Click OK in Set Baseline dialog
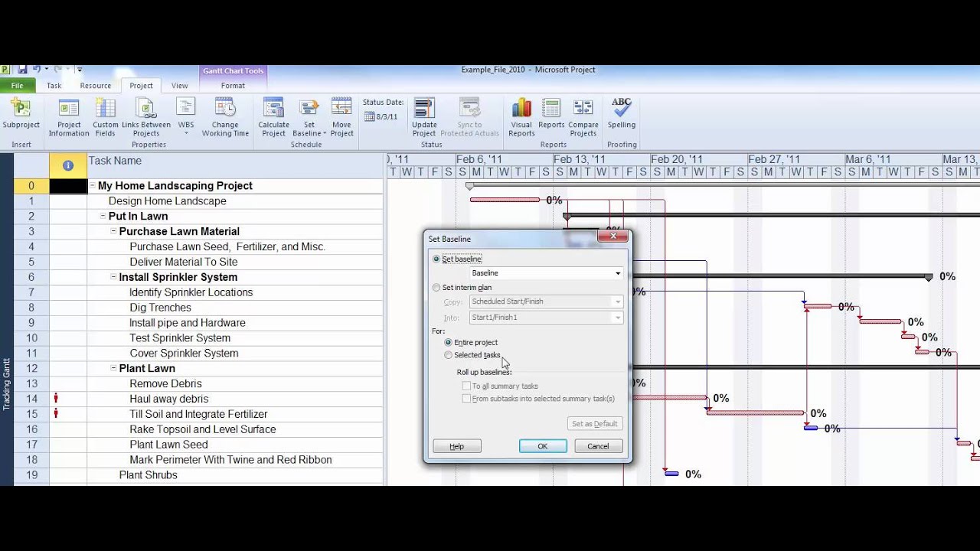The height and width of the screenshot is (551, 980). 543,446
